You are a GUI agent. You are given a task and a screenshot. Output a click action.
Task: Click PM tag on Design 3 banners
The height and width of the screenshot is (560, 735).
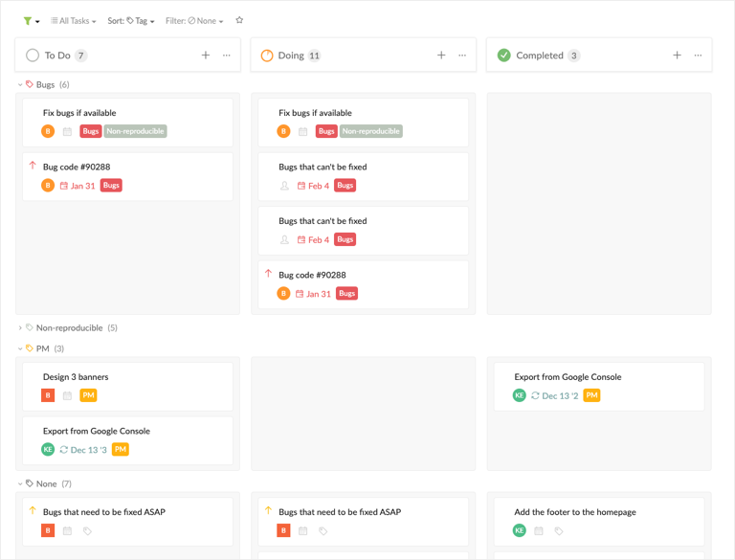[x=88, y=395]
